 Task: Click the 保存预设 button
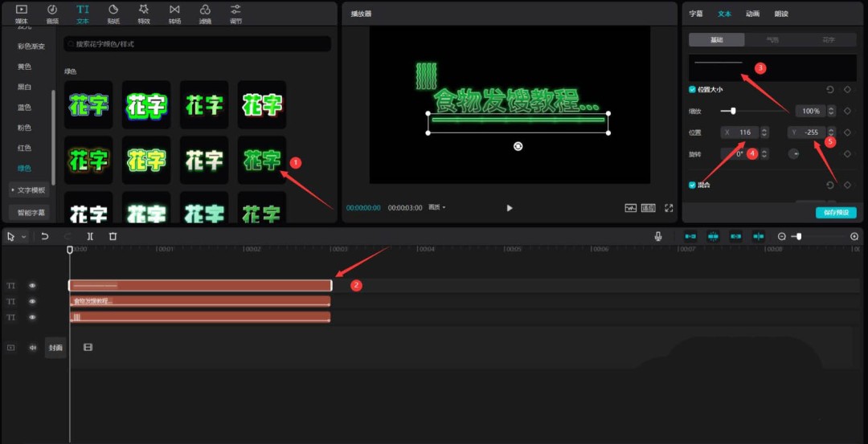pos(836,213)
